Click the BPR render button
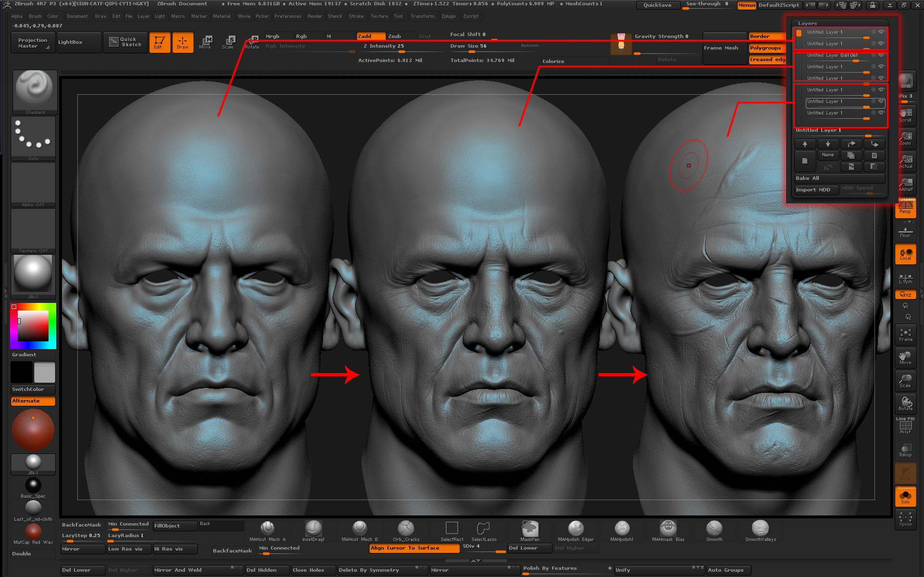Image resolution: width=924 pixels, height=577 pixels. point(906,81)
